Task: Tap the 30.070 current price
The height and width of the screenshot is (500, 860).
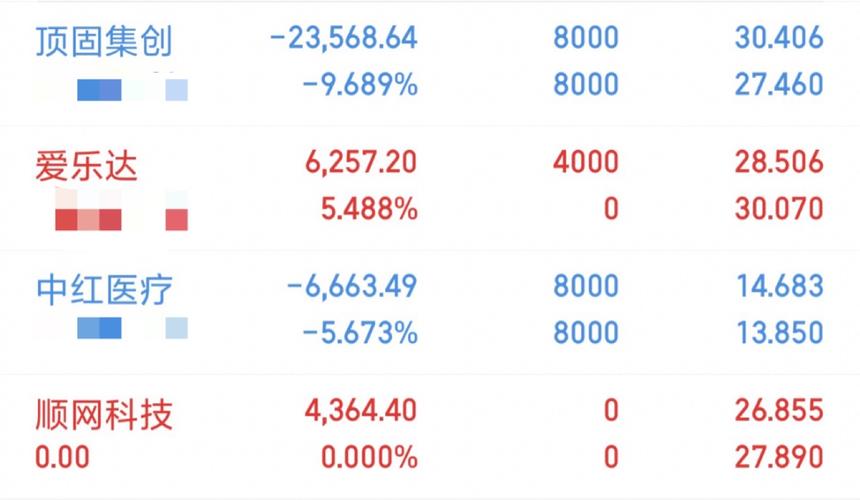Action: pyautogui.click(x=778, y=209)
